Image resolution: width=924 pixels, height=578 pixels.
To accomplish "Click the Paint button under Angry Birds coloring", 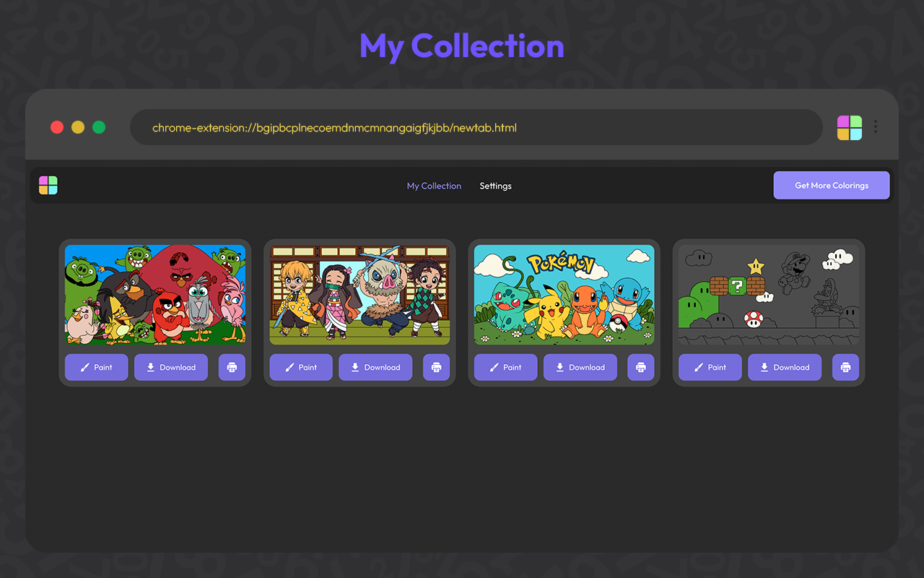I will 97,367.
